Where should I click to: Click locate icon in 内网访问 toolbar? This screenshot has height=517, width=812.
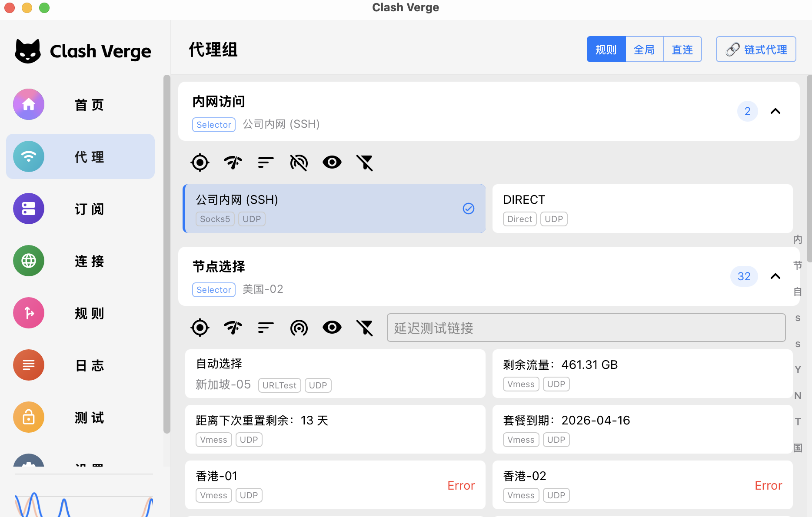pos(200,162)
